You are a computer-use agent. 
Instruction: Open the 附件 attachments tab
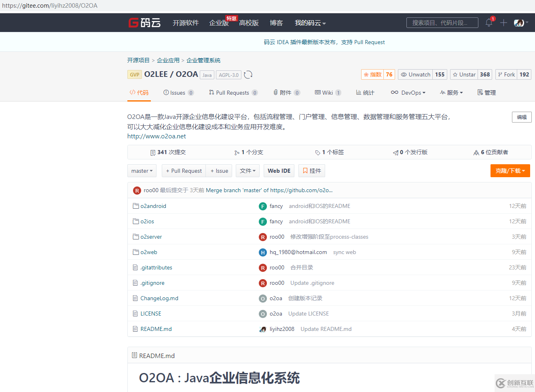pos(287,93)
